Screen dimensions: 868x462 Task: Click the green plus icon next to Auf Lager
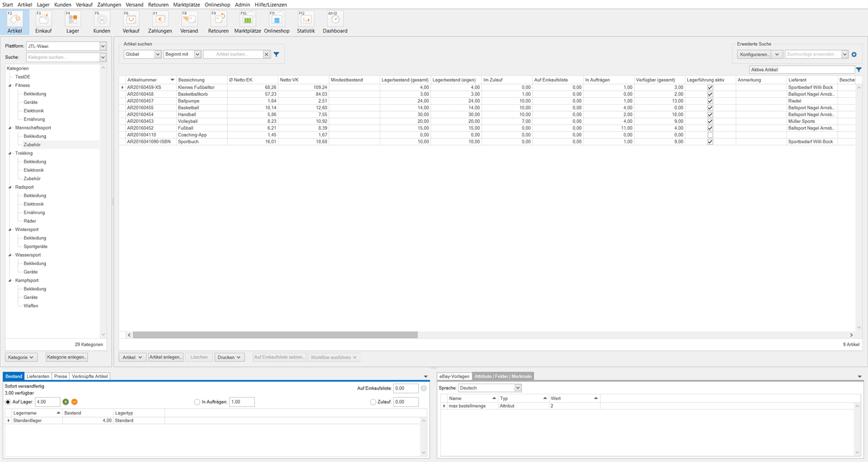pyautogui.click(x=66, y=402)
